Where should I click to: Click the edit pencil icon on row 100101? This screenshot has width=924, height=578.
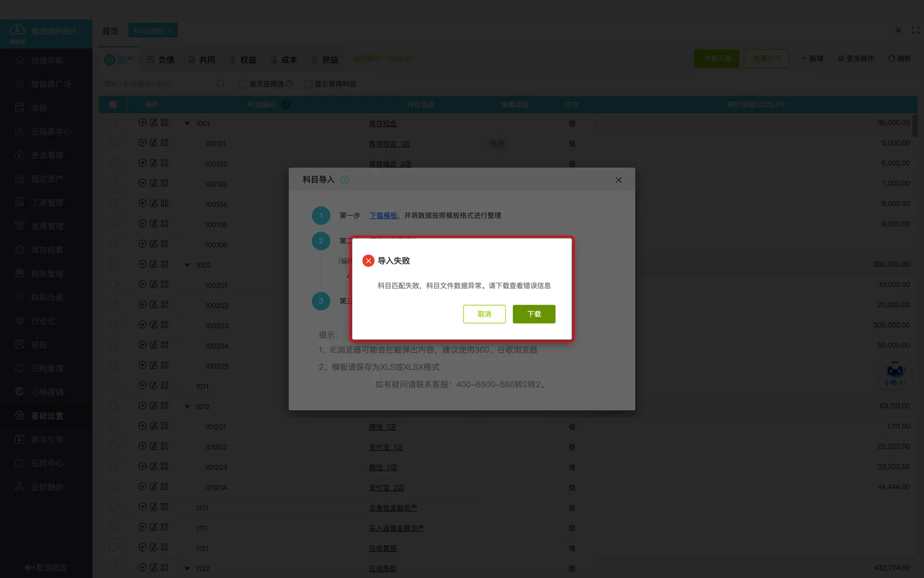click(x=154, y=143)
